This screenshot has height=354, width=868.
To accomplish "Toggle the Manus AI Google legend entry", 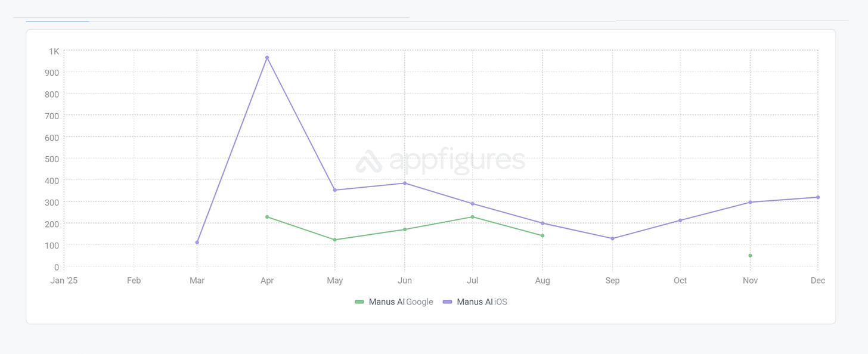I will coord(394,302).
